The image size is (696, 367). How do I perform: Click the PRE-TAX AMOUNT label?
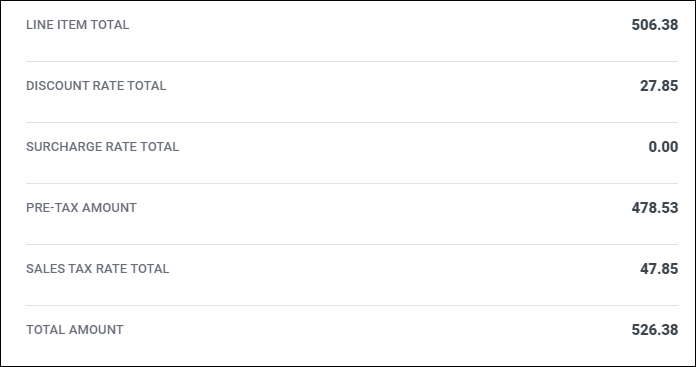[x=81, y=208]
